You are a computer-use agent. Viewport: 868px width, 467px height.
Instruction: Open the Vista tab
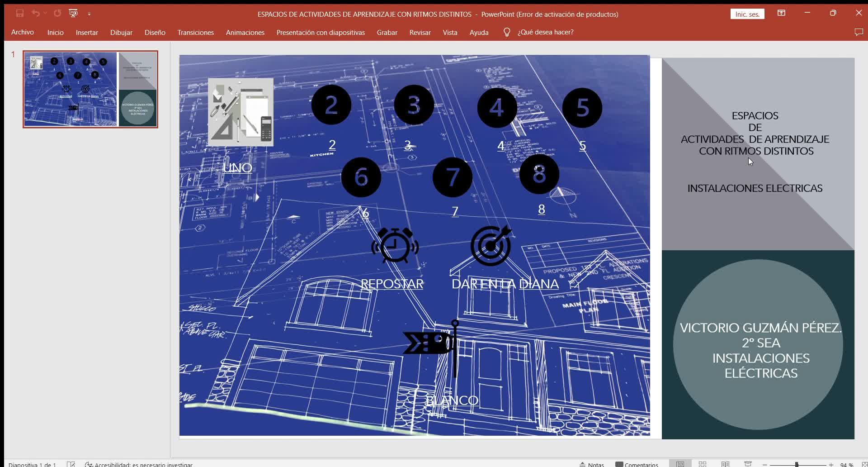point(450,32)
